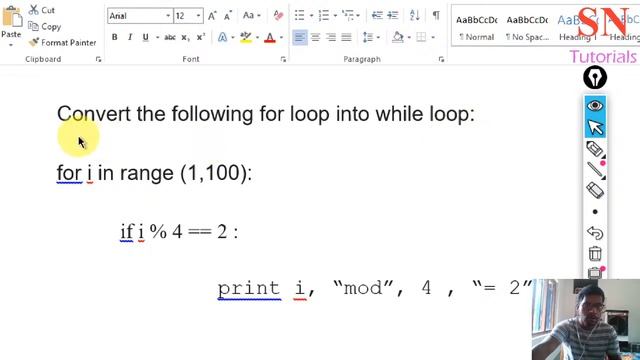Open font color dropdown arrow
This screenshot has width=640, height=360.
click(281, 38)
